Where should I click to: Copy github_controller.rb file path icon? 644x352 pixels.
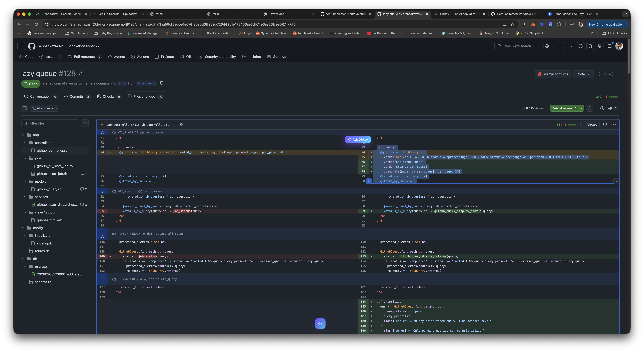(174, 125)
